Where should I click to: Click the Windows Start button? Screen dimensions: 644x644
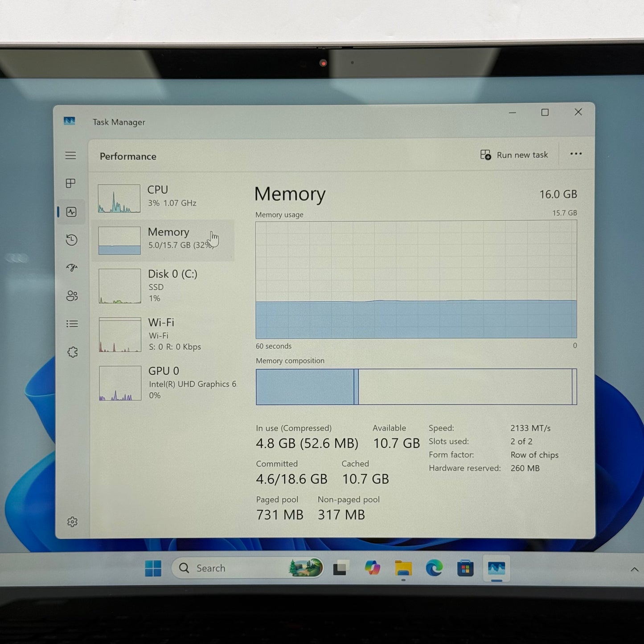(153, 568)
